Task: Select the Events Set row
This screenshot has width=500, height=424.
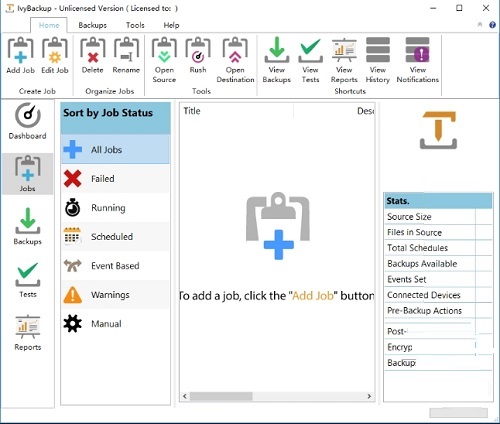Action: [438, 279]
